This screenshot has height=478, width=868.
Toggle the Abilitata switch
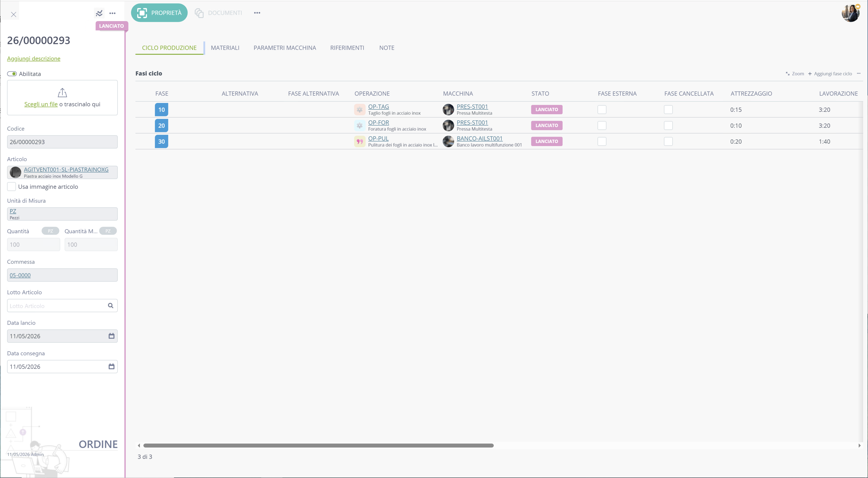pyautogui.click(x=12, y=74)
